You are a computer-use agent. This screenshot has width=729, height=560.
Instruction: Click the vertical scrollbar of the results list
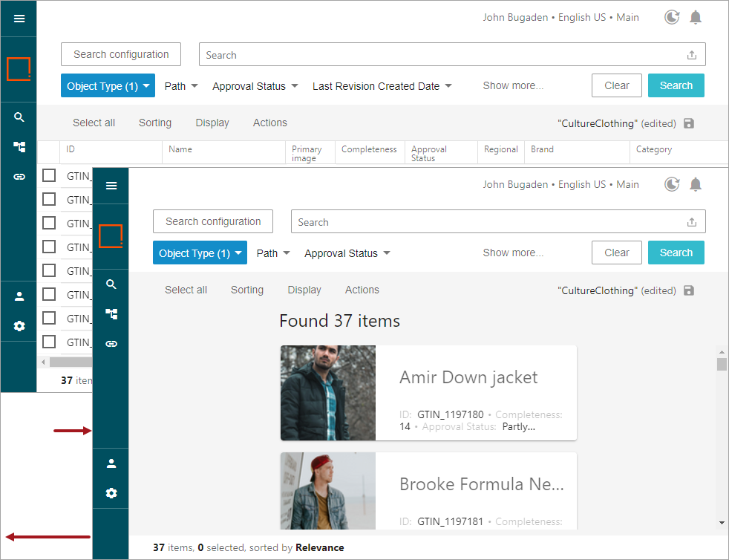722,364
